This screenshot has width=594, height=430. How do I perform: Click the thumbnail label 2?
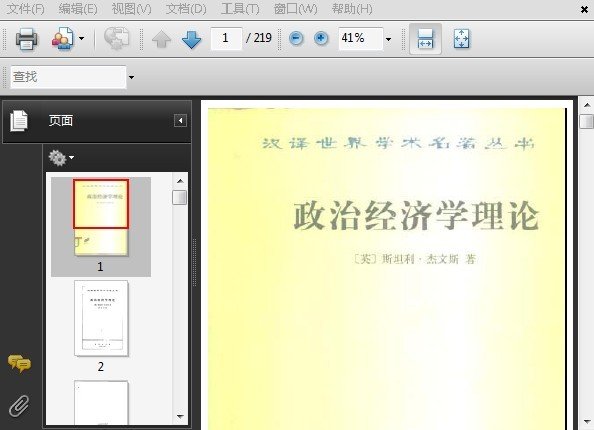pos(101,366)
